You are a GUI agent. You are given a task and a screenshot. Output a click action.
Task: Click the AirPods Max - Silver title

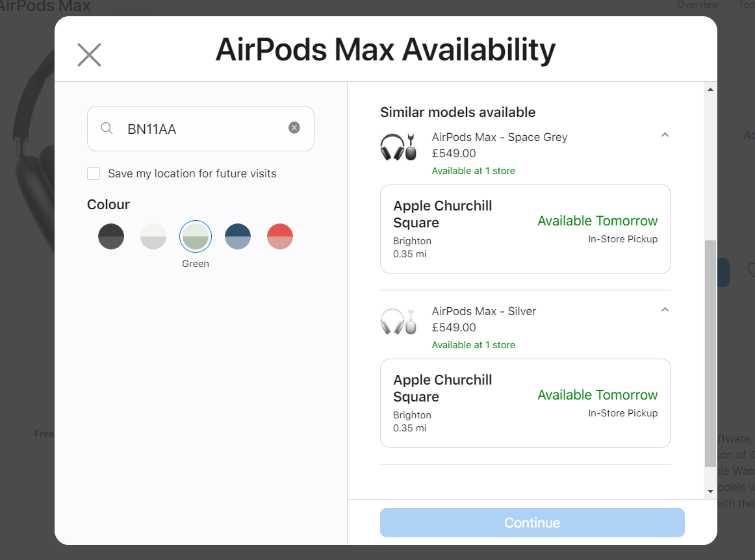tap(483, 312)
